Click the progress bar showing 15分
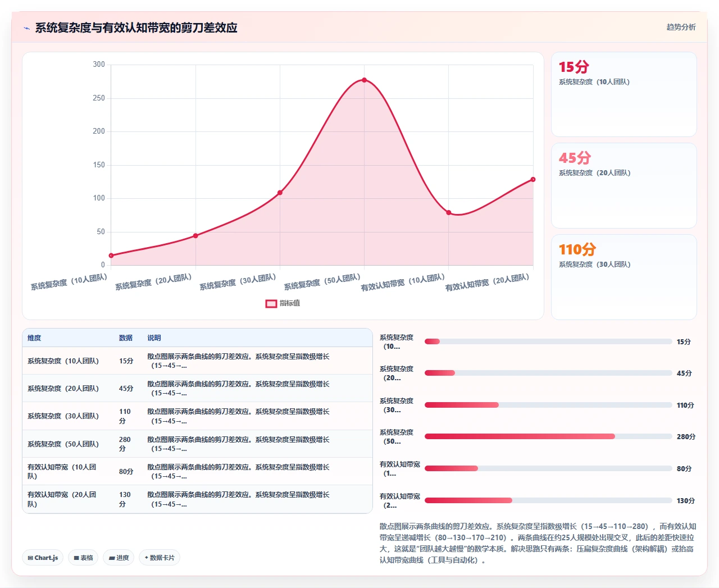This screenshot has width=719, height=588. pos(548,341)
